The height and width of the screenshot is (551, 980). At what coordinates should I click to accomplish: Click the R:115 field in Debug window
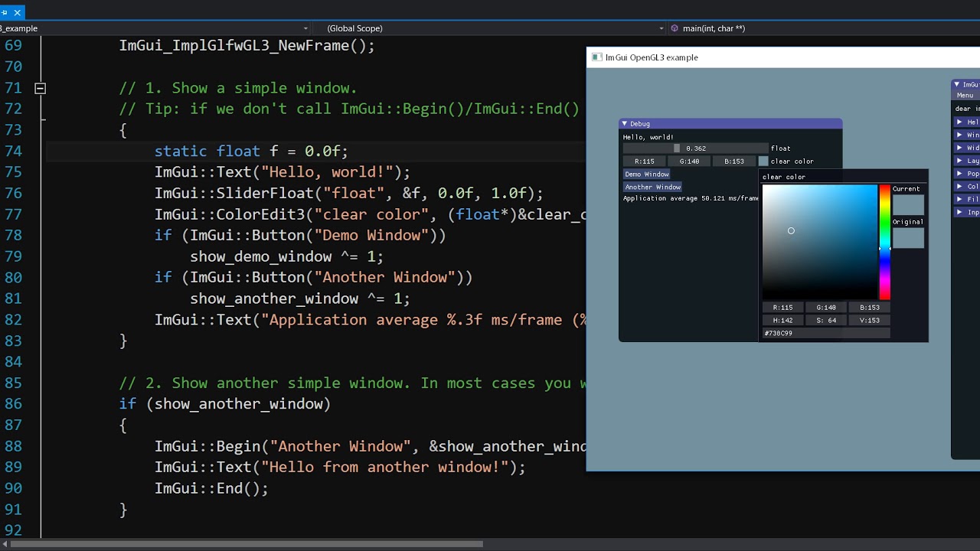pyautogui.click(x=644, y=161)
